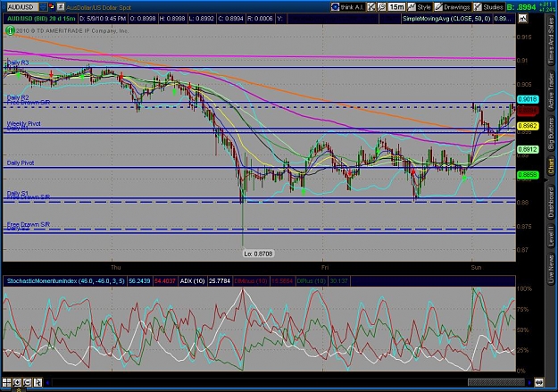Click the zoom in icon at bottom left
This screenshot has width=558, height=392.
point(17,382)
